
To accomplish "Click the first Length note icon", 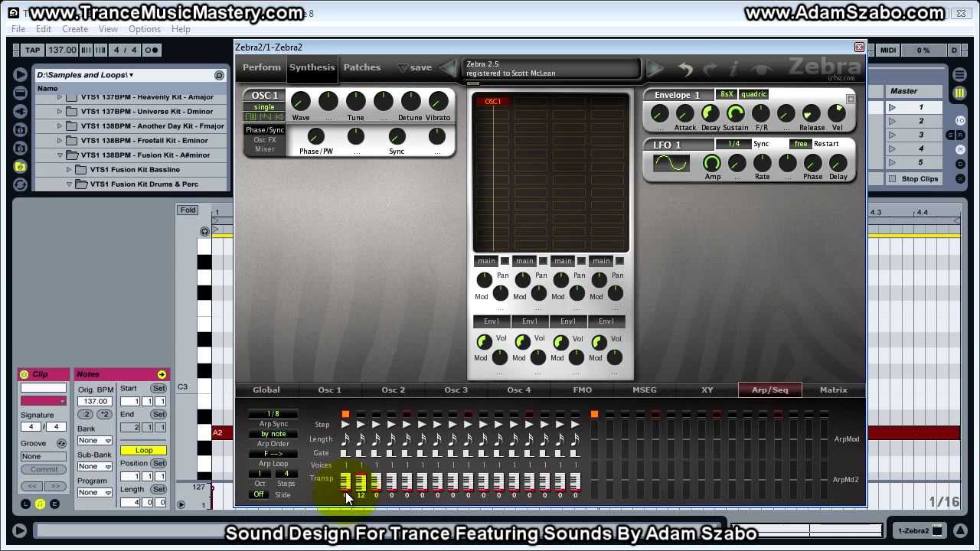I will pos(345,439).
